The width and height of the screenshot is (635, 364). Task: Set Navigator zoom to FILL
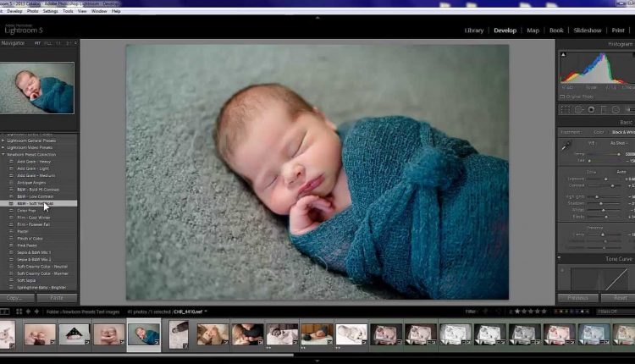click(x=47, y=43)
